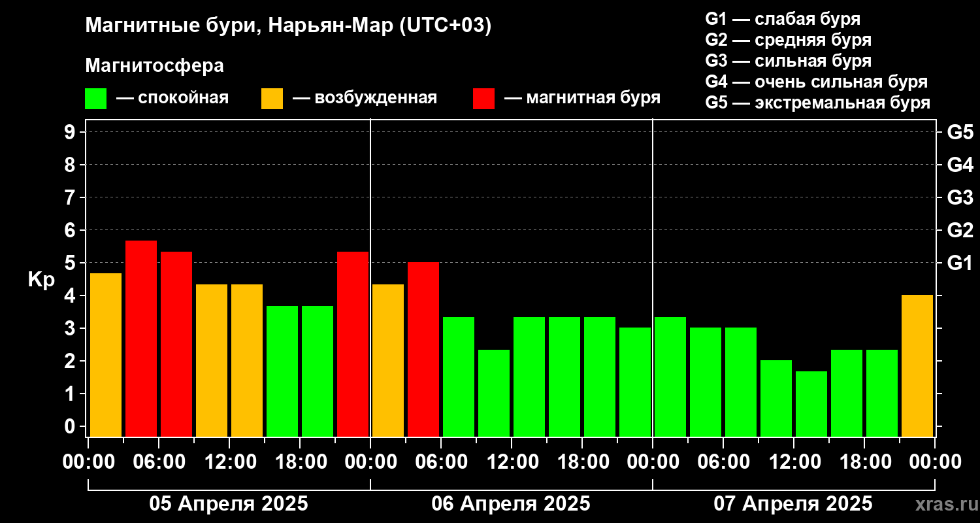Select the green 15:00–18:00 bar on 05 Апреля
This screenshot has height=523, width=980.
tap(282, 371)
